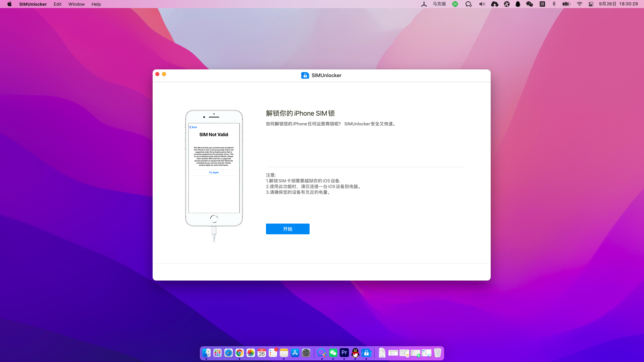The width and height of the screenshot is (644, 362).
Task: Click the 注意: label
Action: tap(271, 175)
